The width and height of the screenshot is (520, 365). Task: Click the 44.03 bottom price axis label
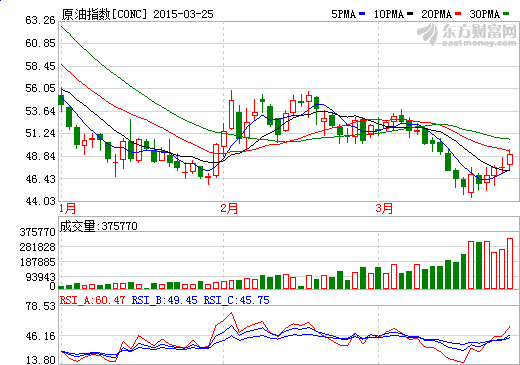pyautogui.click(x=40, y=201)
